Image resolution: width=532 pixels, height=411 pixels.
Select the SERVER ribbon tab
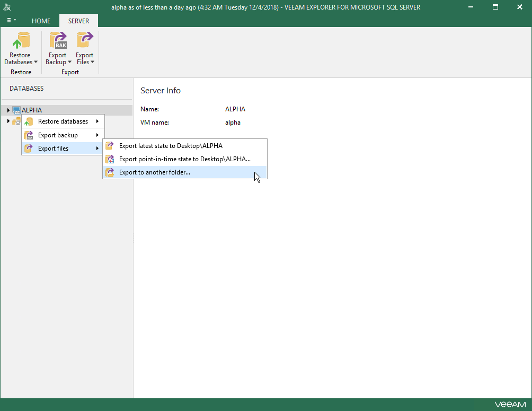[79, 21]
